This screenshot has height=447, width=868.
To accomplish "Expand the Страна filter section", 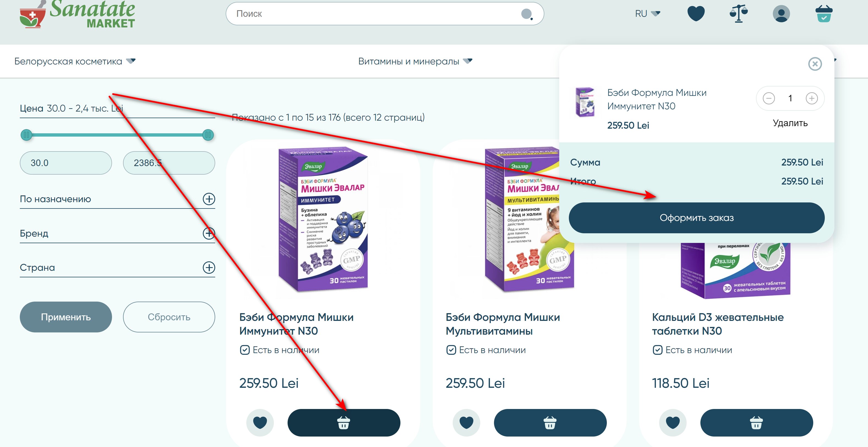I will point(209,268).
